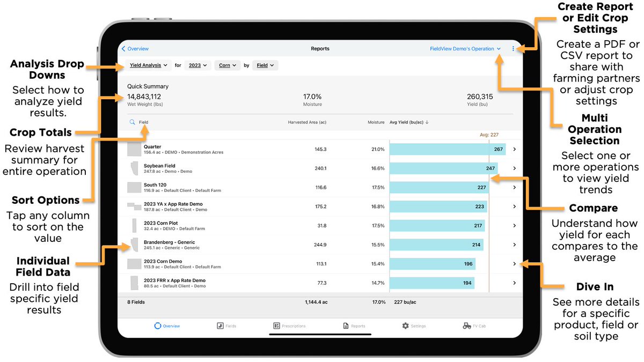Click the South 120 field shape thumbnail

[134, 188]
